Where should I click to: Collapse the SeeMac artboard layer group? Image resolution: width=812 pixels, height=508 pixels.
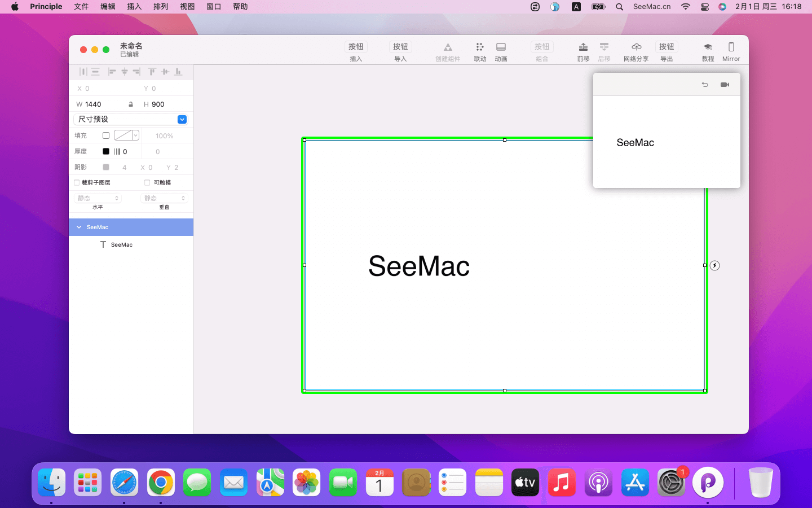pos(79,227)
